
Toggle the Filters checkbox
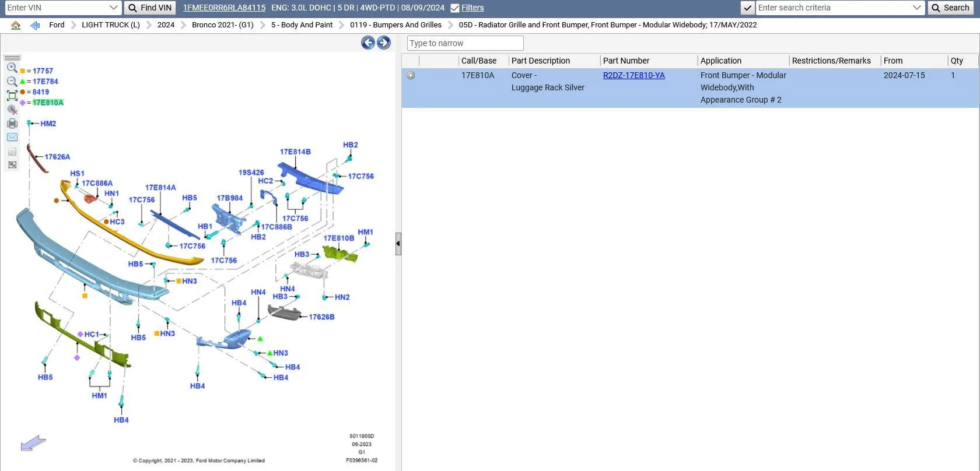(x=455, y=8)
